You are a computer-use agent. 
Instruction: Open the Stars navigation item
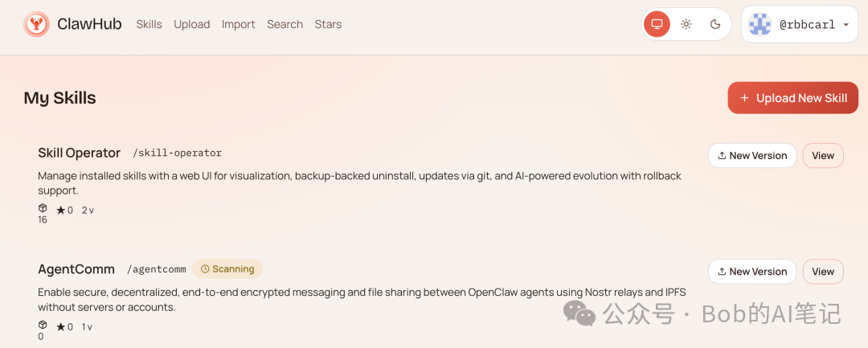(x=328, y=24)
